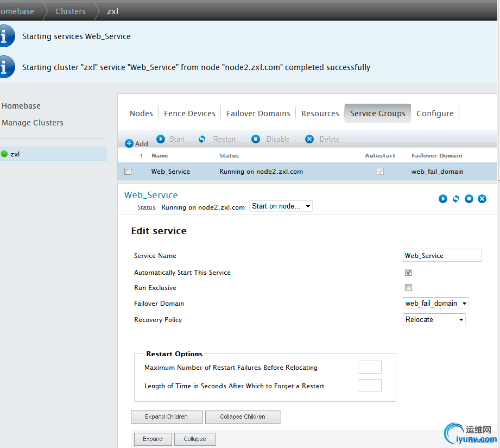Viewport: 500px width, 448px height.
Task: Sort by the Name column header
Action: pos(160,156)
